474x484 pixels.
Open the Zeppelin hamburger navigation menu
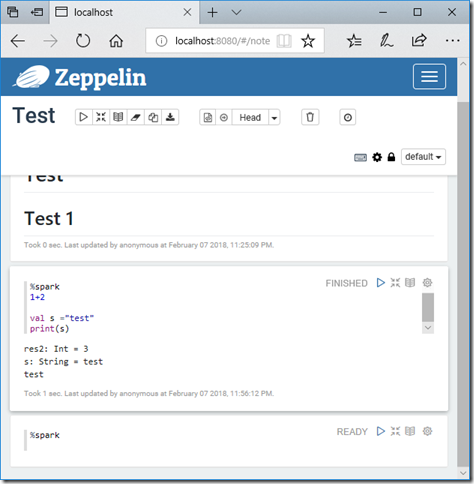(429, 77)
